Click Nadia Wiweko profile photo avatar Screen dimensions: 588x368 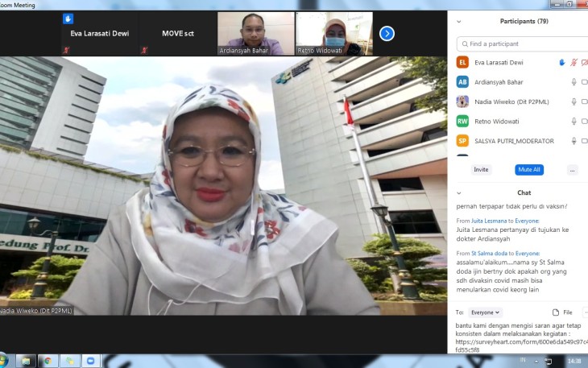462,101
